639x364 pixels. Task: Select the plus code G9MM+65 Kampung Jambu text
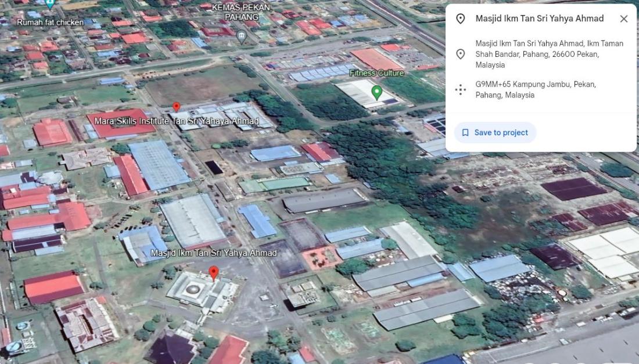pyautogui.click(x=536, y=89)
